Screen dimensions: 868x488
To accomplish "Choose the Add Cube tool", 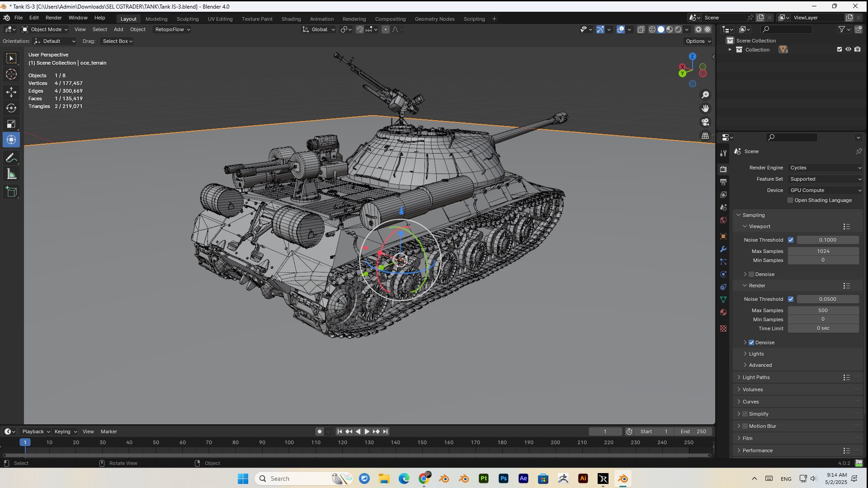I will pyautogui.click(x=11, y=192).
